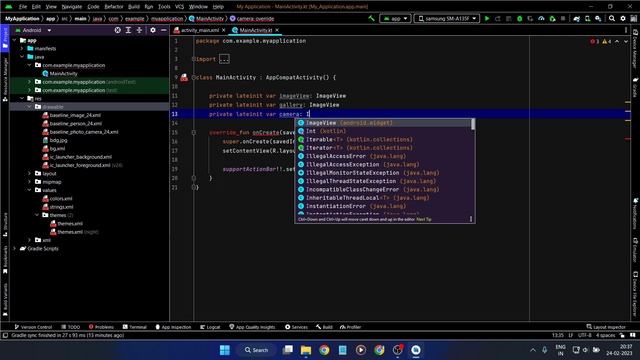
Task: Open bdg.jpg in drawable folder
Action: coord(58,140)
